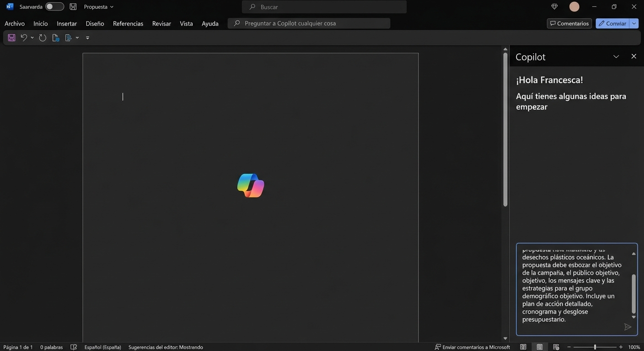Viewport: 644px width, 351px height.
Task: Click the purple Save icon in quick access toolbar
Action: point(11,38)
